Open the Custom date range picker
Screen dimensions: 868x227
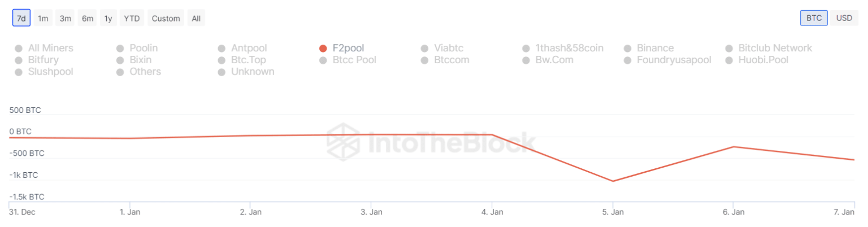(x=166, y=18)
